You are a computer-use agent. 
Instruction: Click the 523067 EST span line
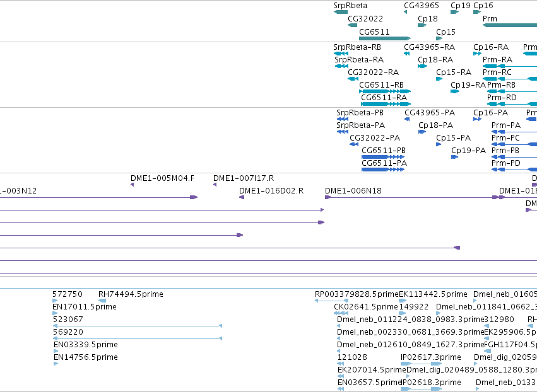[x=138, y=326]
